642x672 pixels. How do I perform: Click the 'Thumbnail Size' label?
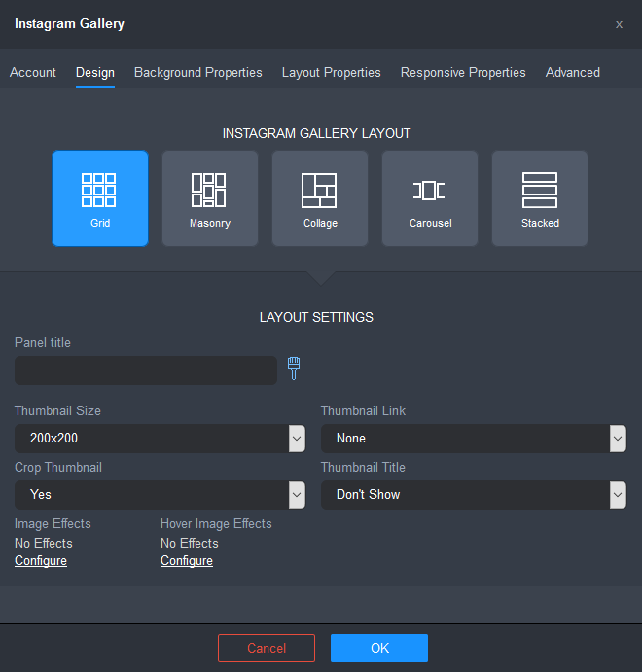coord(57,411)
